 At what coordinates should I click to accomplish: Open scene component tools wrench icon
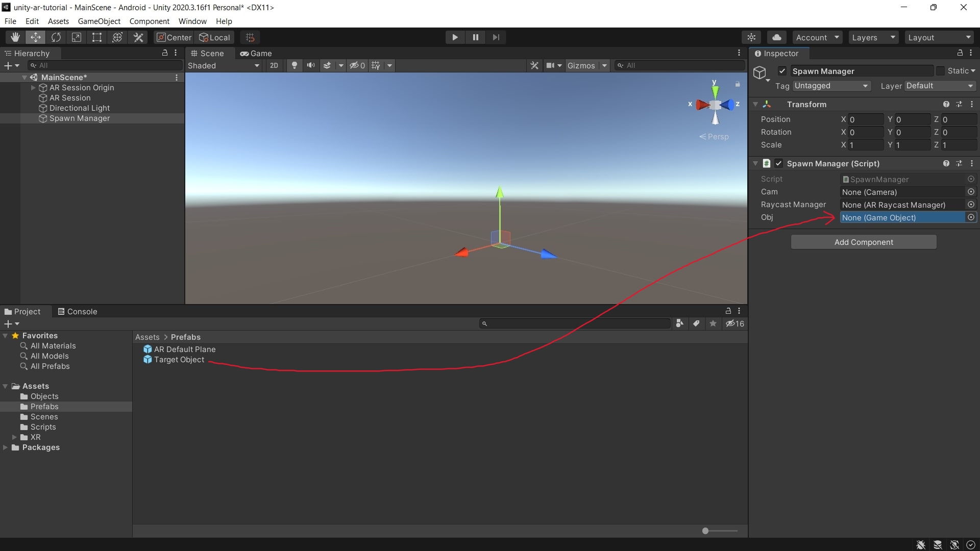coord(534,65)
